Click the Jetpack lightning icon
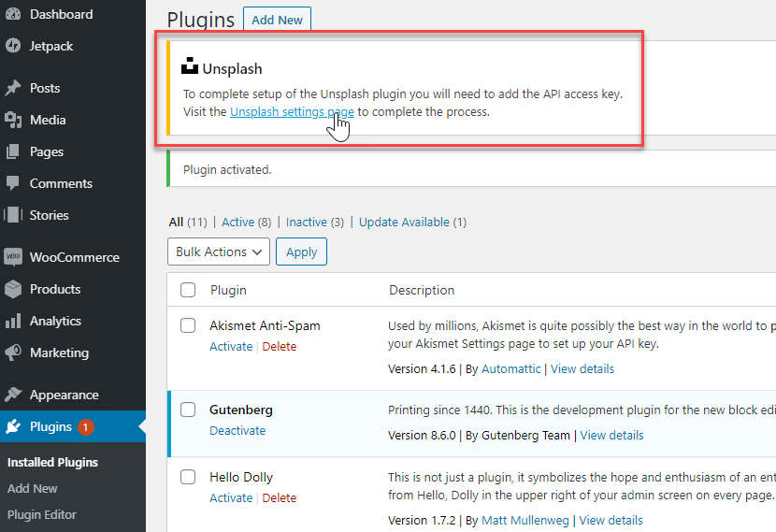Screen dimensions: 776x532 [x=13, y=46]
